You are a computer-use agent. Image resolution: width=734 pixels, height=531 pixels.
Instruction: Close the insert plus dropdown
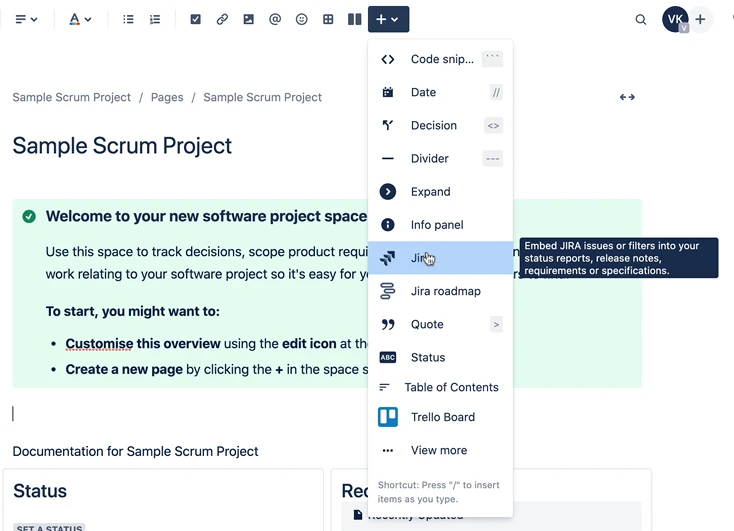(389, 19)
